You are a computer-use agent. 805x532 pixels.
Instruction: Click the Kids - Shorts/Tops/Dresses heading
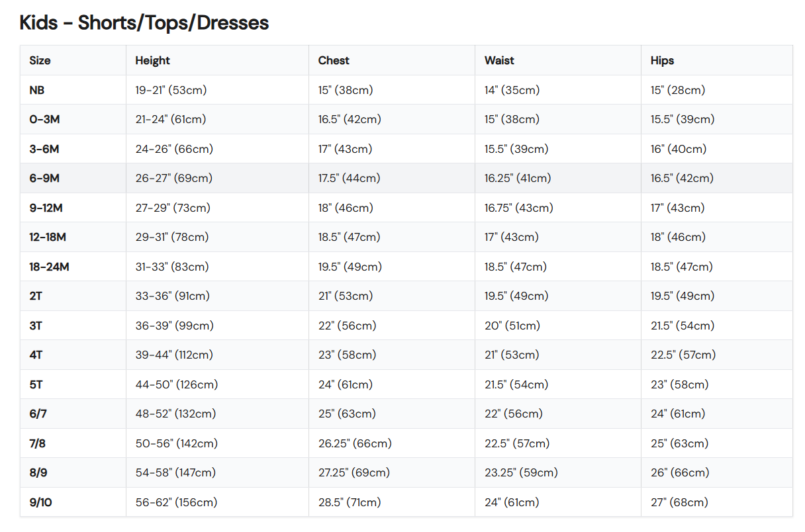(144, 22)
